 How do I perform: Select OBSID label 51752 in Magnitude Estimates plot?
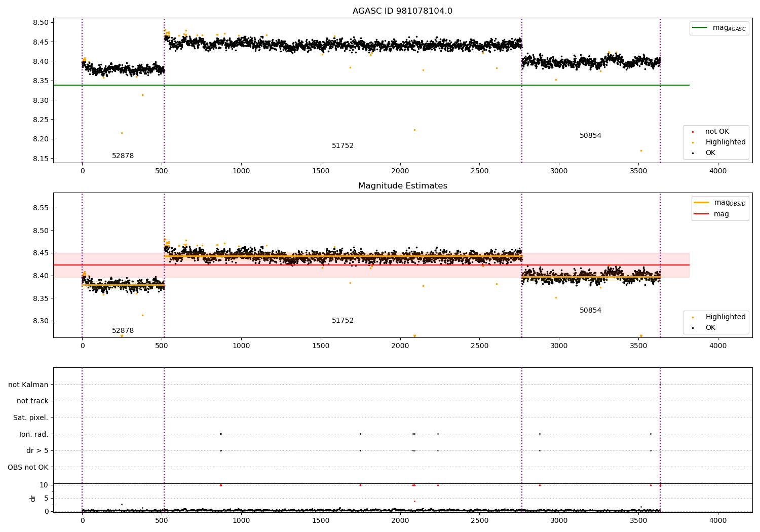343,321
